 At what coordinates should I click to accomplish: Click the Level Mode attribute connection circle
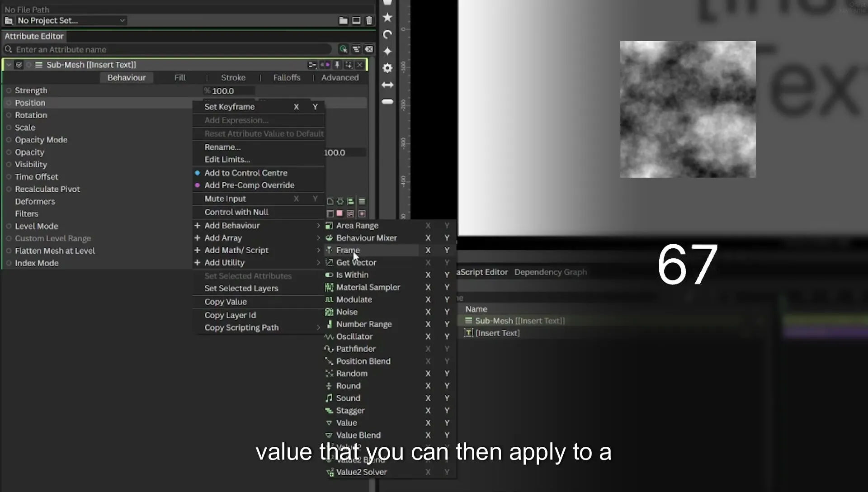click(x=9, y=226)
